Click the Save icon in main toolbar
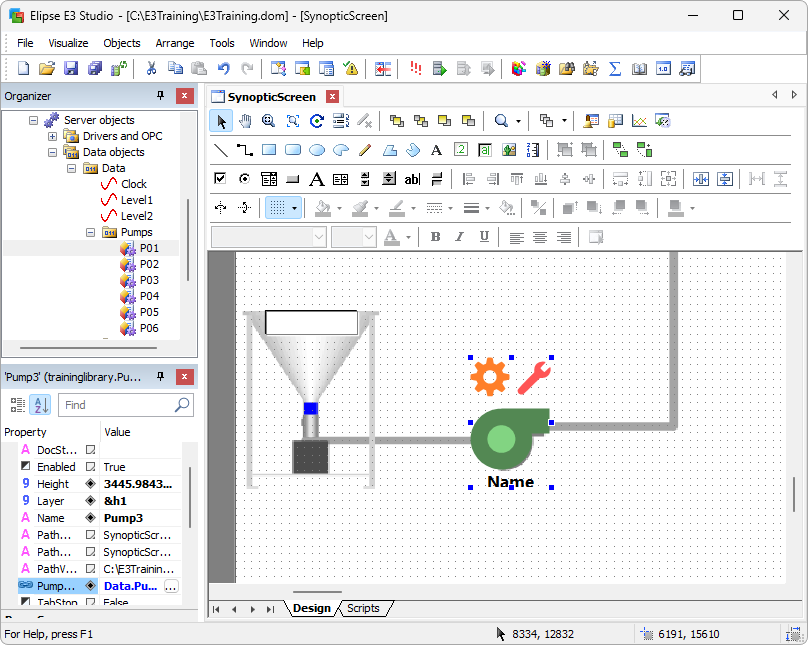The height and width of the screenshot is (645, 808). click(x=71, y=69)
